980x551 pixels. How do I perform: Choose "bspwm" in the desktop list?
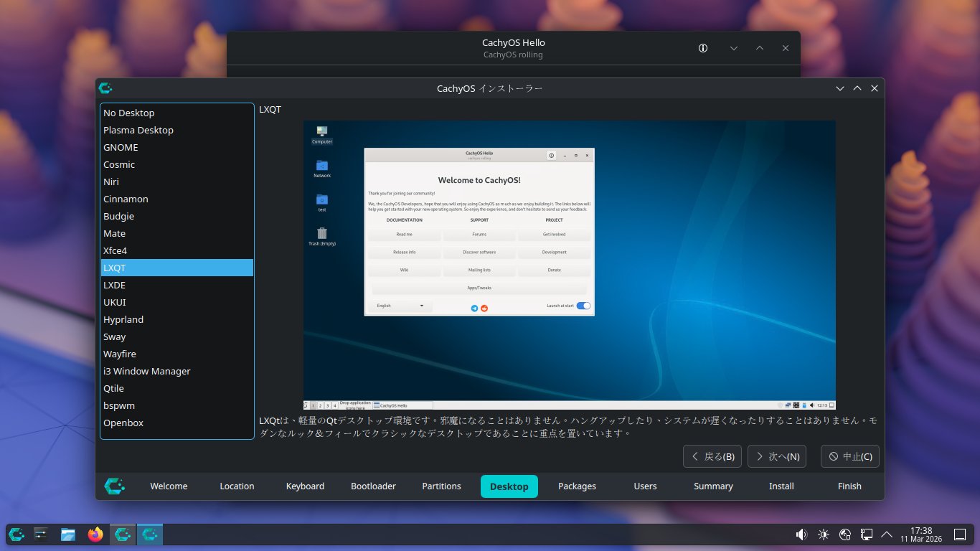click(177, 405)
